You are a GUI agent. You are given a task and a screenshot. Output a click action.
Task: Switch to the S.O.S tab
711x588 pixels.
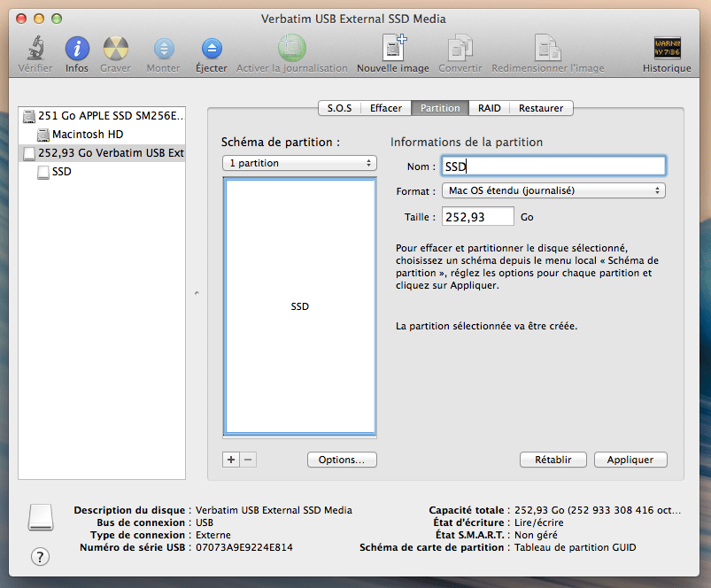(340, 108)
